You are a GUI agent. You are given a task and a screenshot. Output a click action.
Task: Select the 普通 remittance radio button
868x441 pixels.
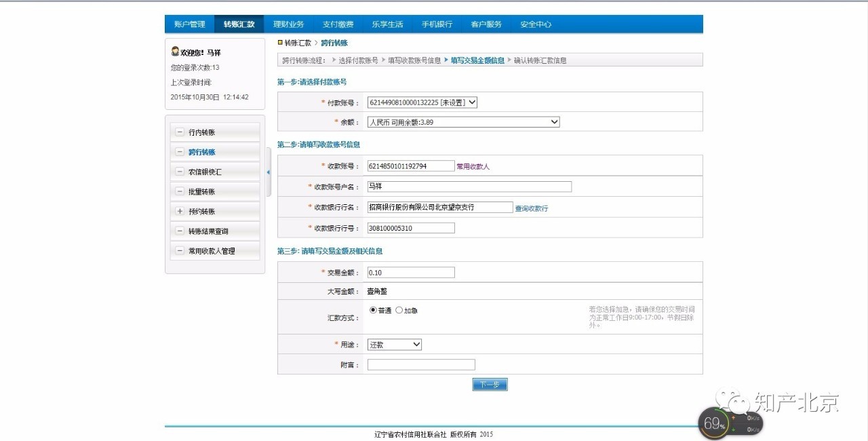(373, 310)
